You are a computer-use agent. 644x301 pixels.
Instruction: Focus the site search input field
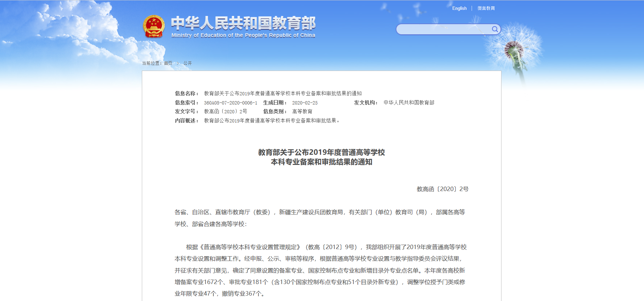(x=444, y=29)
